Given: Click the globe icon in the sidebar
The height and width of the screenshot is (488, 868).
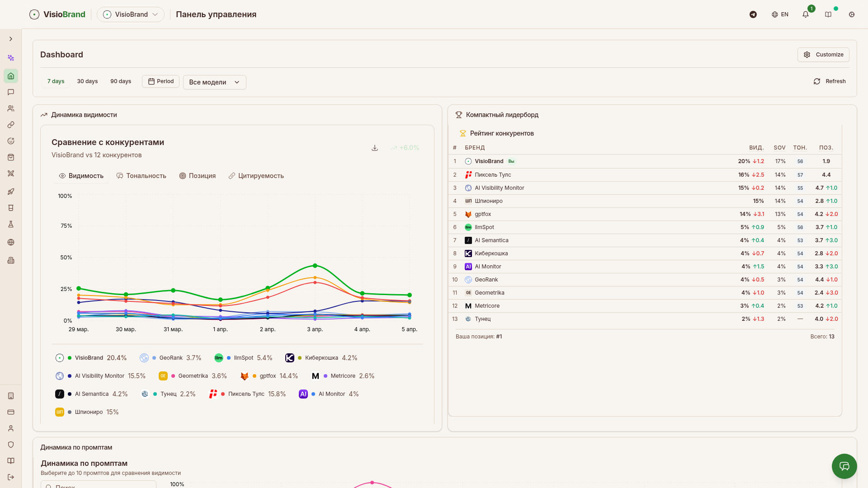Looking at the screenshot, I should click(11, 242).
